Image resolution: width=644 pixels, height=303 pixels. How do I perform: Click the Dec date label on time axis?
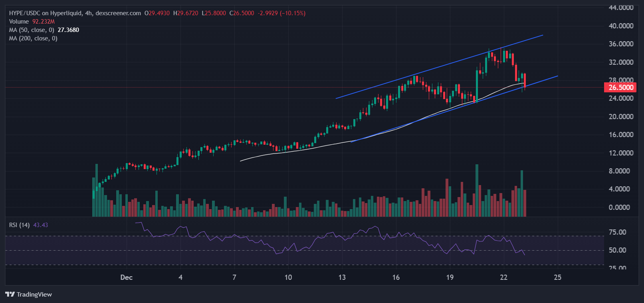pos(127,277)
